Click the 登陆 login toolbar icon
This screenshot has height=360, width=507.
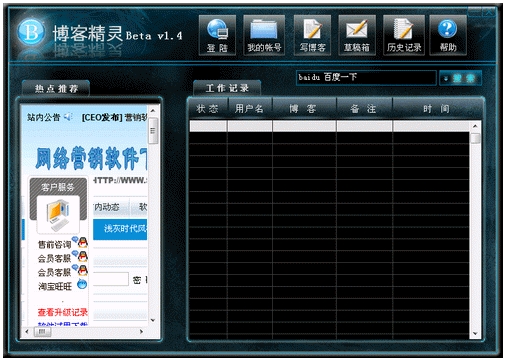pyautogui.click(x=217, y=35)
